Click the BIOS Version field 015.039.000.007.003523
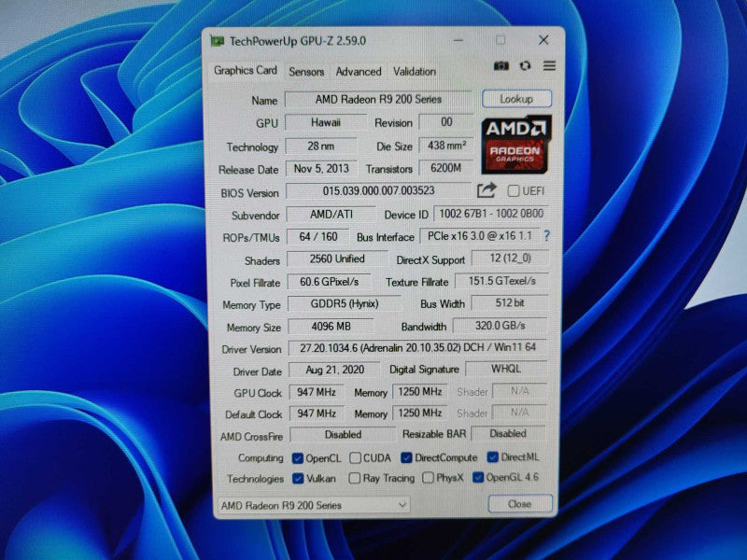This screenshot has width=747, height=560. click(x=379, y=191)
